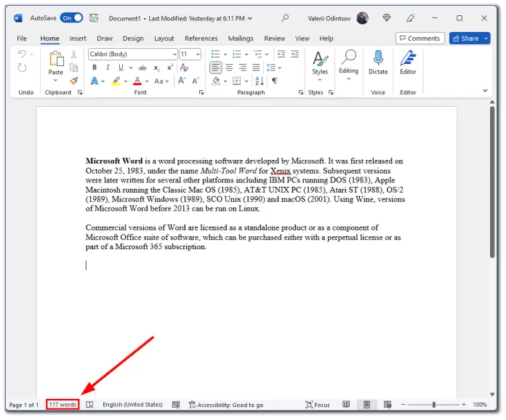Toggle Italic formatting
Viewport: 506px width, 420px height.
tap(108, 68)
